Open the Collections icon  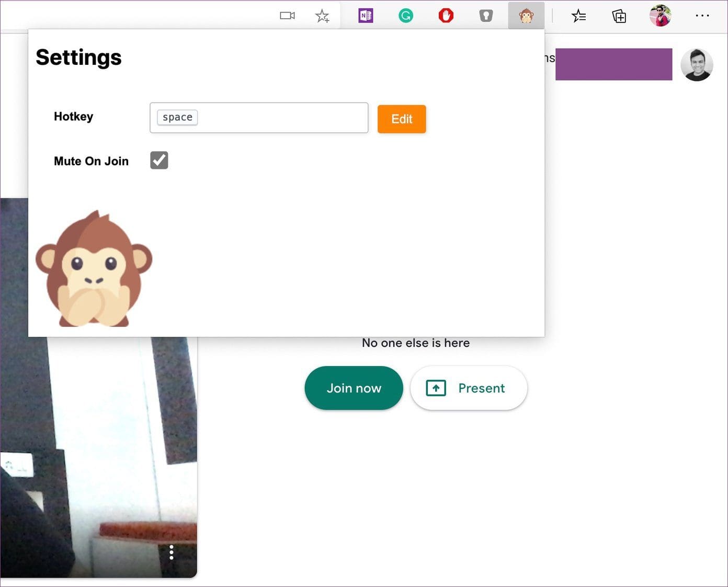click(618, 16)
